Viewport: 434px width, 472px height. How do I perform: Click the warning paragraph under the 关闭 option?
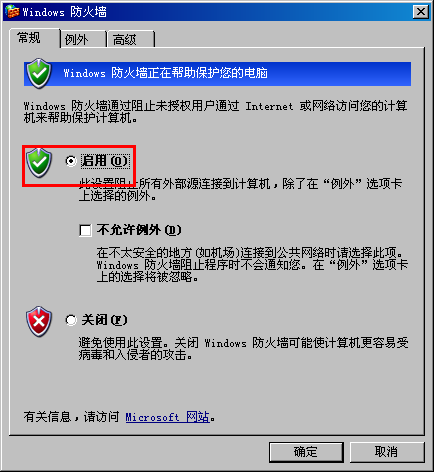[243, 349]
